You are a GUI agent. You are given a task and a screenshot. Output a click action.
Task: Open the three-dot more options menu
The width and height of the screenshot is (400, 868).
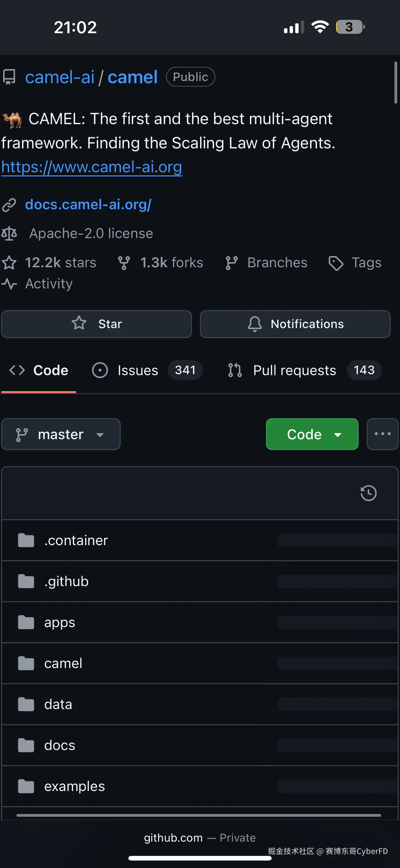point(383,434)
